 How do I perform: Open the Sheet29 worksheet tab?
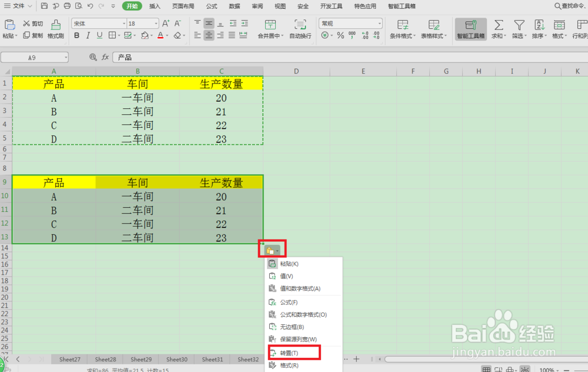(x=141, y=359)
